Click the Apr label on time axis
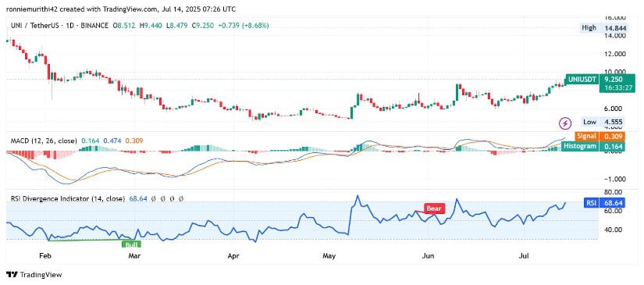Viewport: 644px width, 285px height. pos(233,257)
